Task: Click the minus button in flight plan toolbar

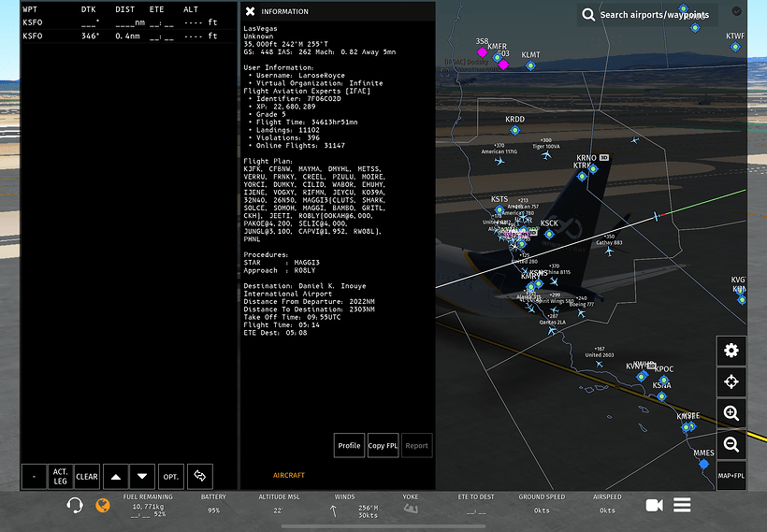Action: pos(35,477)
